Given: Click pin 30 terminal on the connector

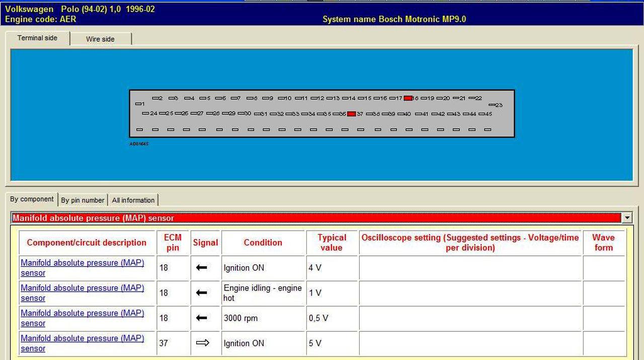Looking at the screenshot, I should [241, 113].
